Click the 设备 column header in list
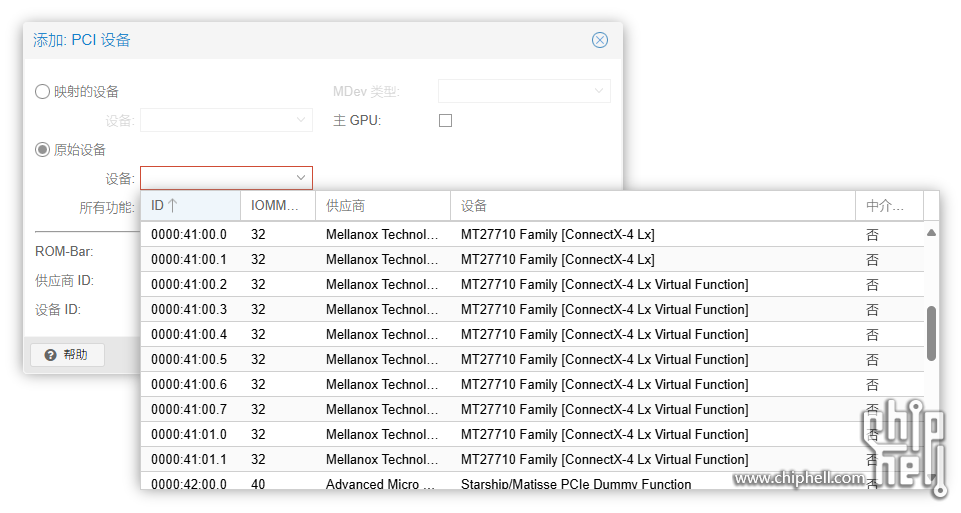The height and width of the screenshot is (513, 961). pos(653,206)
